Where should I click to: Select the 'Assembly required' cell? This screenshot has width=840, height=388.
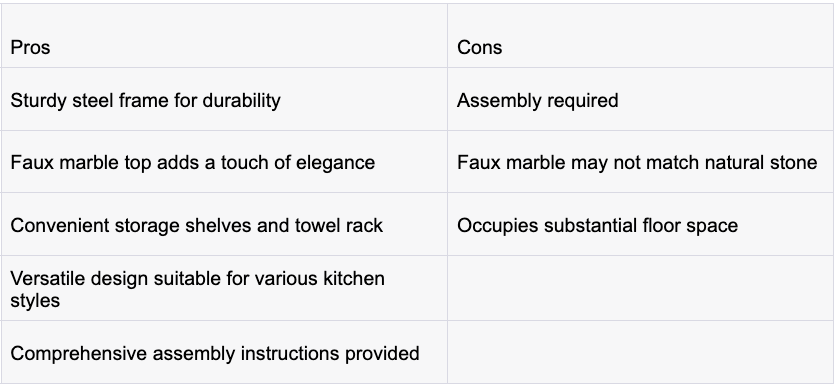[640, 99]
